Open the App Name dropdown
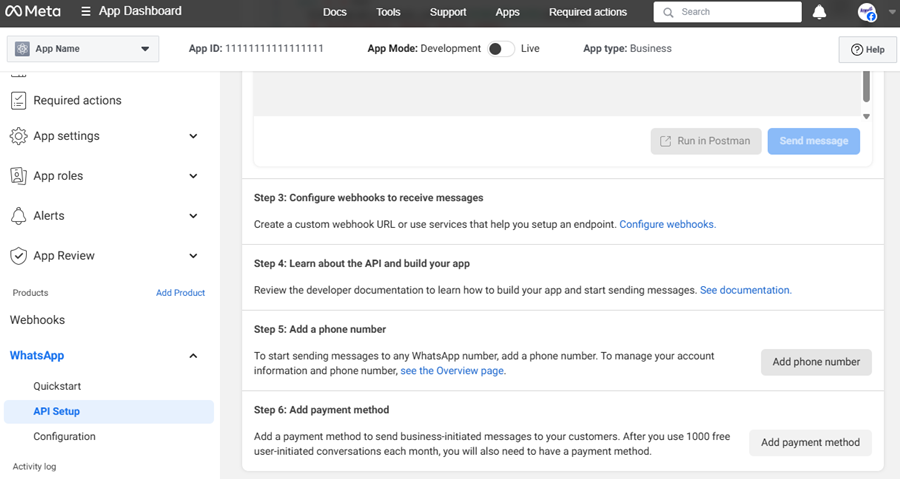Screen dimensions: 900x479 83,49
